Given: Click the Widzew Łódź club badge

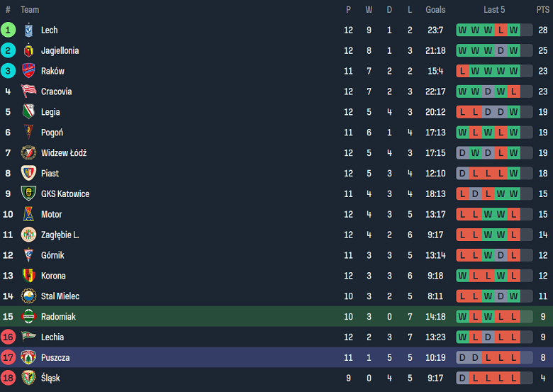Looking at the screenshot, I should coord(28,152).
